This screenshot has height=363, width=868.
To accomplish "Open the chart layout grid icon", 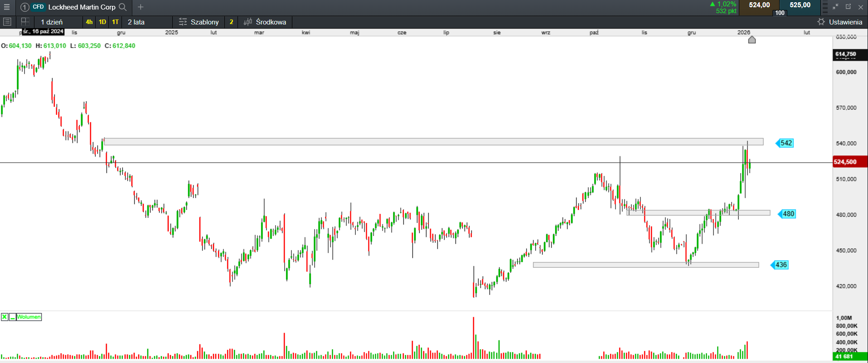I will [25, 21].
